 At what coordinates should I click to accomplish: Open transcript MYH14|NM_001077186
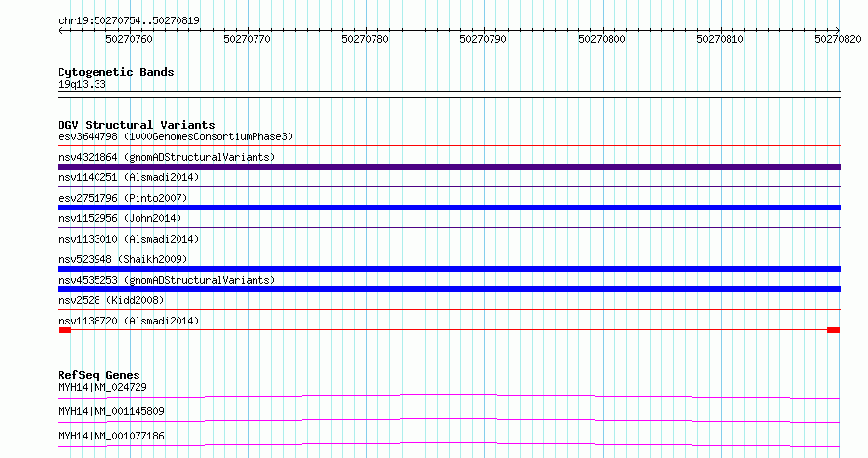(x=111, y=436)
